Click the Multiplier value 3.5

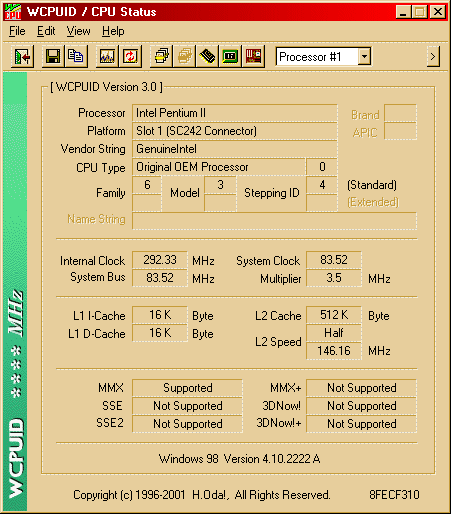coord(334,278)
